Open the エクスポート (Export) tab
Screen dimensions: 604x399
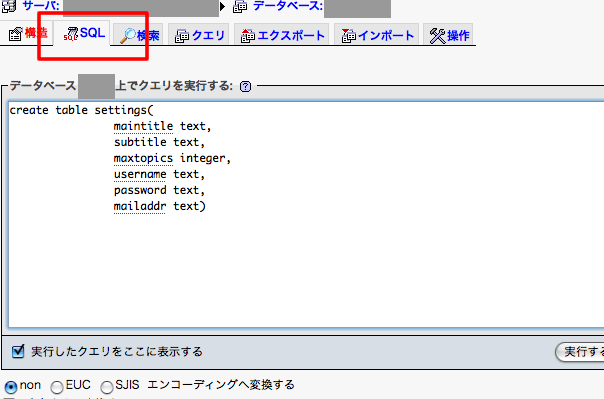(282, 35)
